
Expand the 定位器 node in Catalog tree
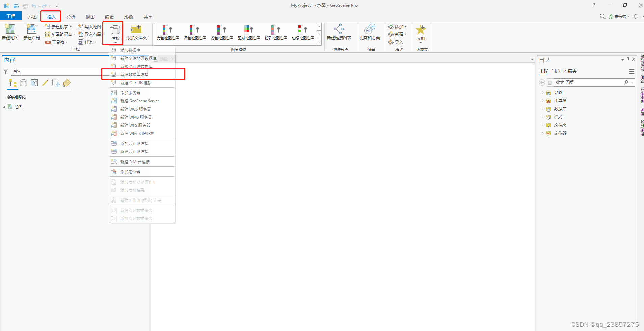coord(542,133)
